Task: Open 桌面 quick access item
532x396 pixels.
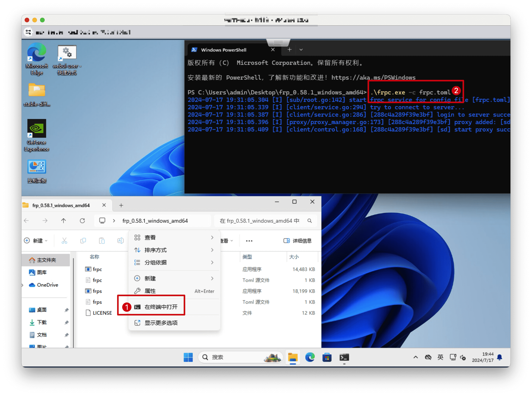Action: pos(42,310)
